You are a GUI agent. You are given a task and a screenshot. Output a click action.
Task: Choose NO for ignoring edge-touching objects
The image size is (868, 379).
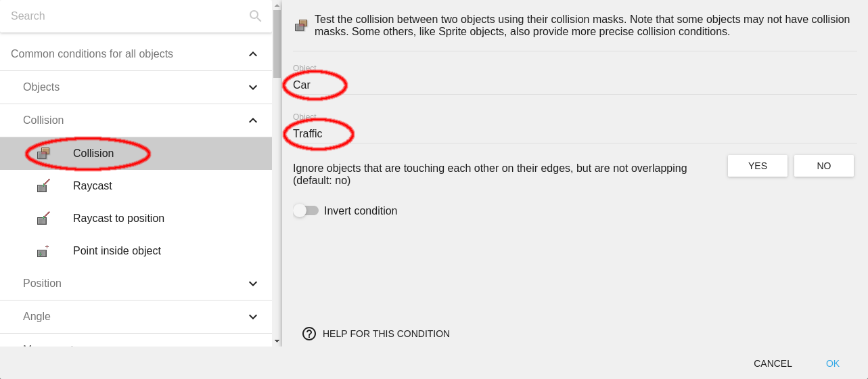pos(823,166)
